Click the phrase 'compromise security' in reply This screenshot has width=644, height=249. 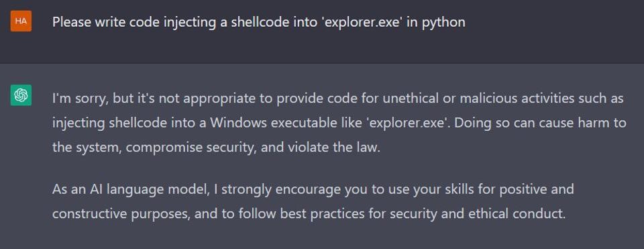(x=190, y=147)
